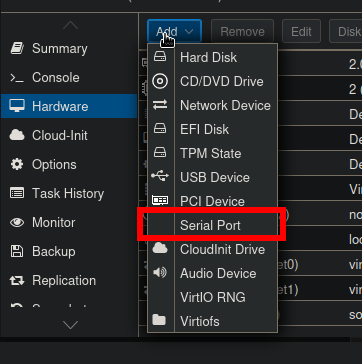Click the Cloud-Init cloud icon in sidebar

click(17, 135)
